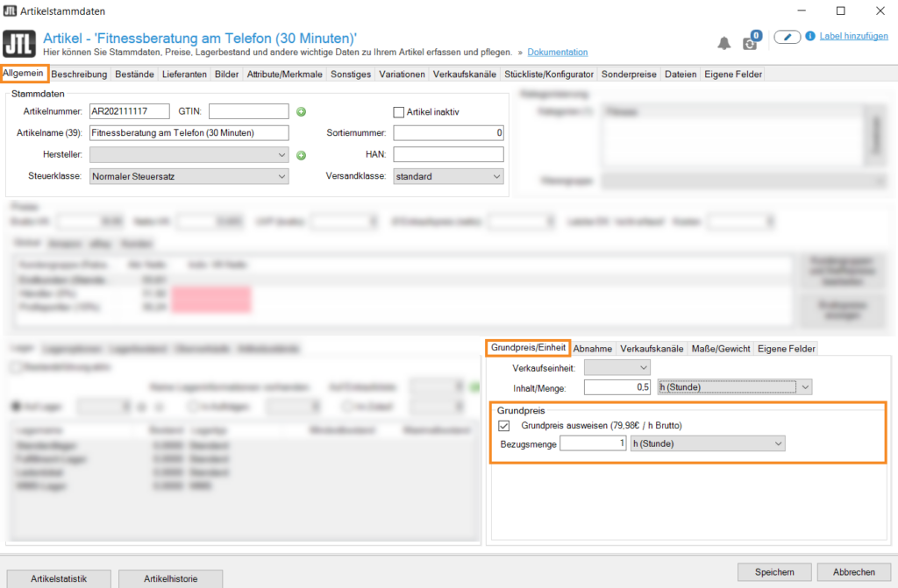The image size is (898, 588).
Task: Click the blue info icon beside Label hinzufügen
Action: (810, 37)
